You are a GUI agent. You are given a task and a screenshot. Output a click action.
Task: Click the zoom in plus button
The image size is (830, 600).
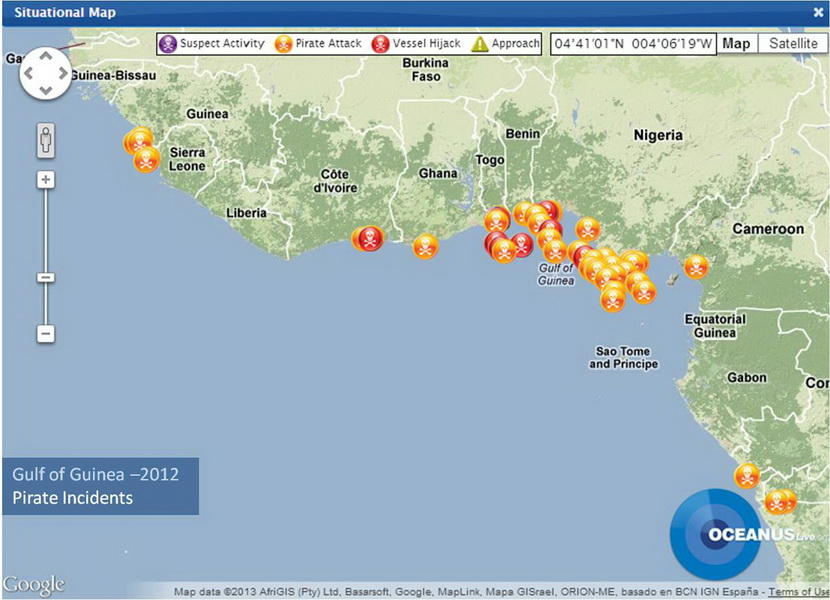tap(46, 180)
